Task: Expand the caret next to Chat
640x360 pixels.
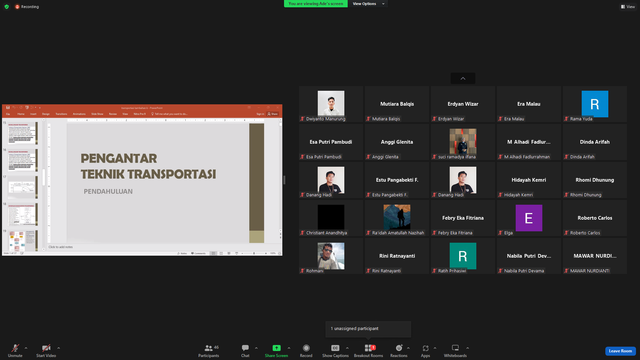Action: click(x=256, y=348)
